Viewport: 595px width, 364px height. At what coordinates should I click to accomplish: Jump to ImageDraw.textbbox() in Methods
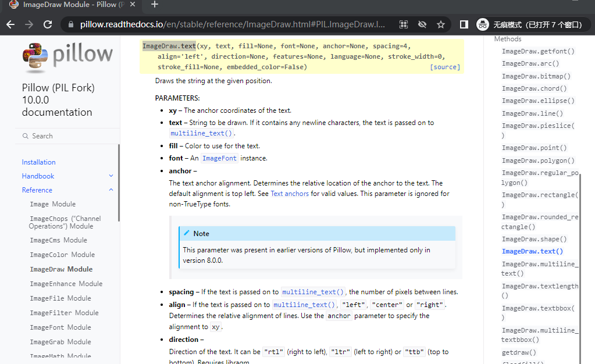pyautogui.click(x=538, y=313)
